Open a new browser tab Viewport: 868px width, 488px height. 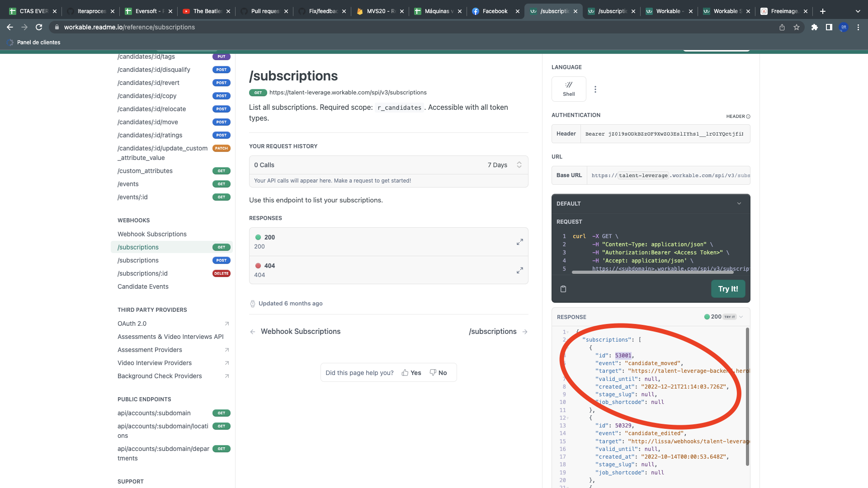[823, 11]
